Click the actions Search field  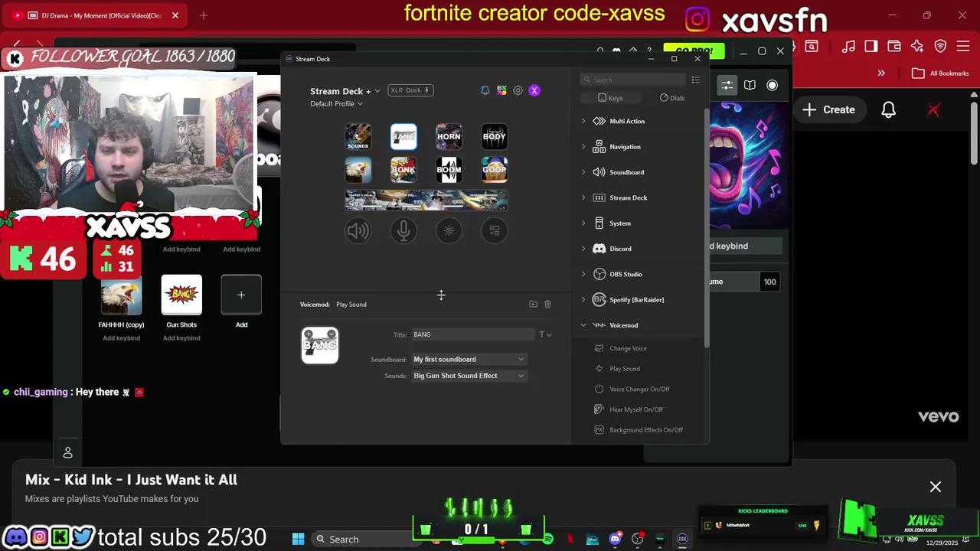(x=632, y=80)
